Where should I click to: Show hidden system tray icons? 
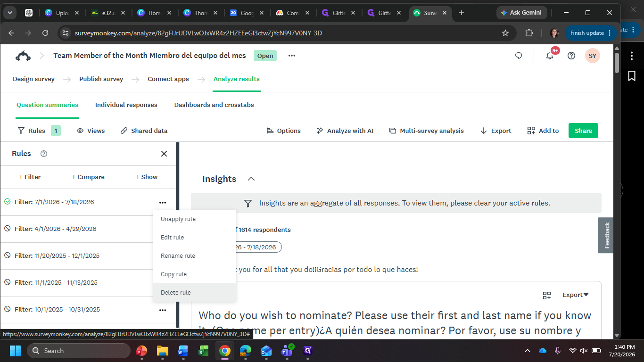[528, 351]
